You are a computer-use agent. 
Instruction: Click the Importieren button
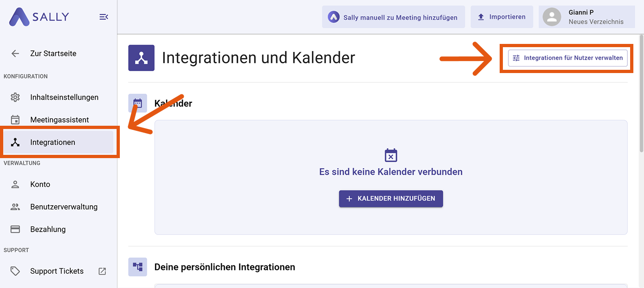[x=502, y=17]
